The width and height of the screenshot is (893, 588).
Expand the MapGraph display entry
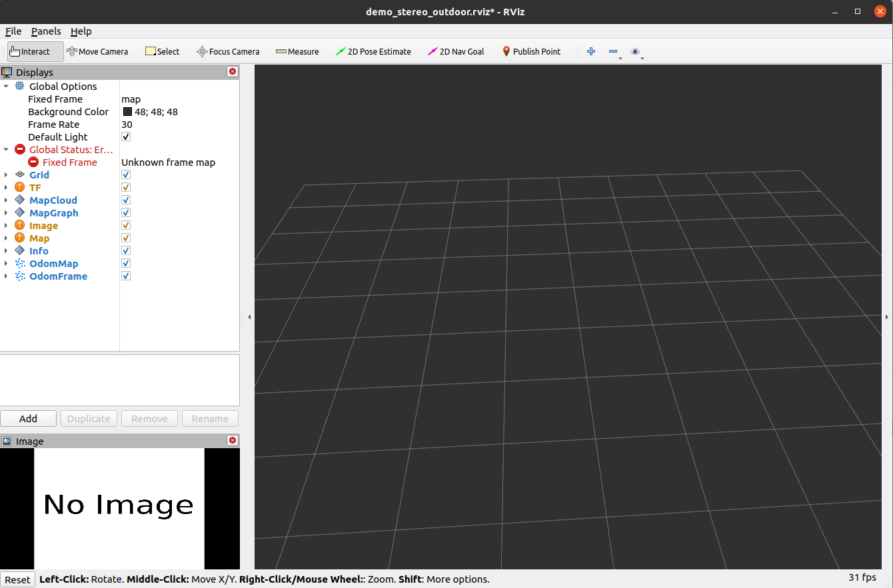pyautogui.click(x=6, y=213)
